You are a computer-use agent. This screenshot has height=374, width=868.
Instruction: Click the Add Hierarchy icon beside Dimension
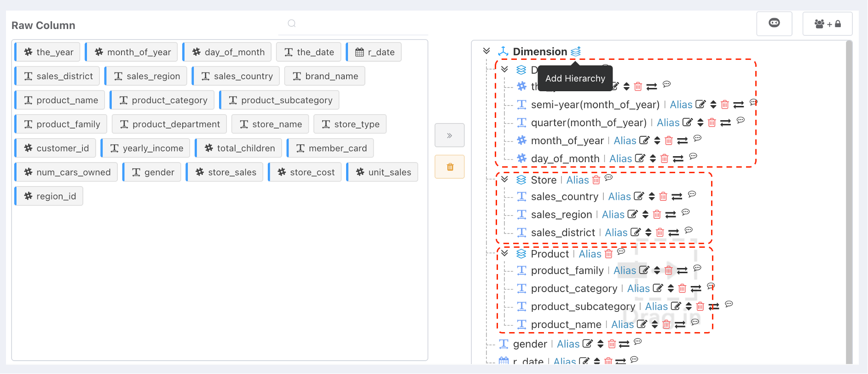(x=576, y=52)
